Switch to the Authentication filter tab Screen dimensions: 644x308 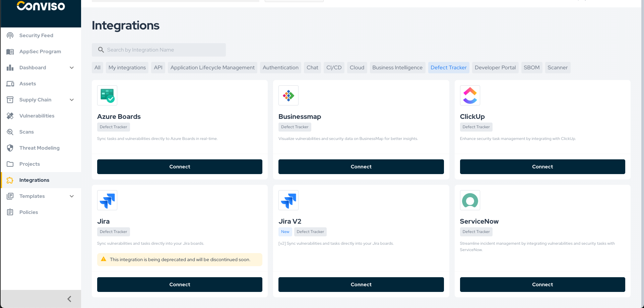[280, 67]
